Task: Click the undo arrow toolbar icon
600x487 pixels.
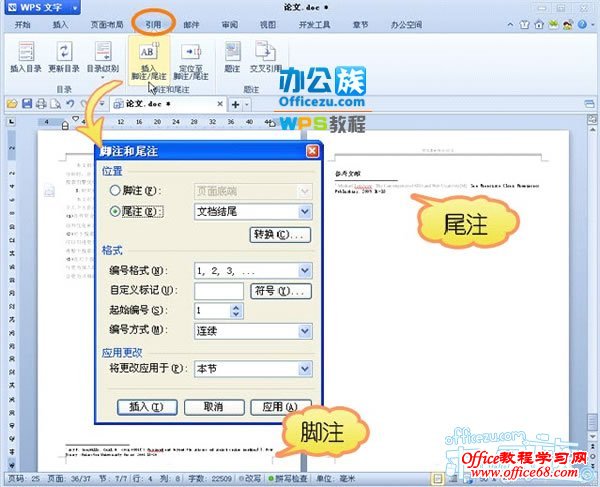Action: (70, 104)
